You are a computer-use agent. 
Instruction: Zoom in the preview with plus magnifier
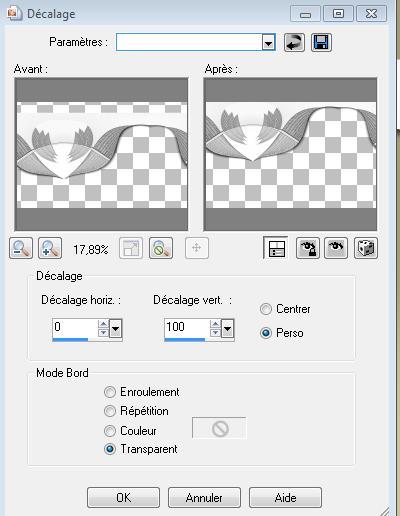coord(50,248)
